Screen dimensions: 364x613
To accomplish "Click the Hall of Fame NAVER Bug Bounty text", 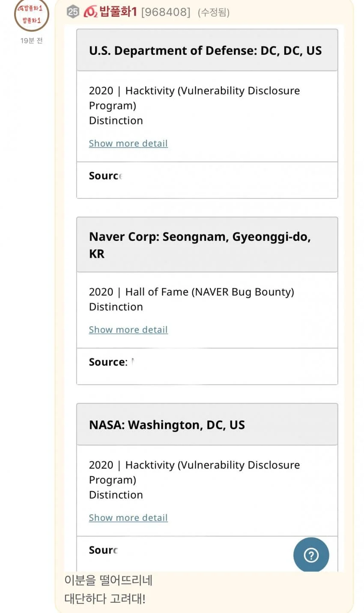I will pyautogui.click(x=209, y=292).
